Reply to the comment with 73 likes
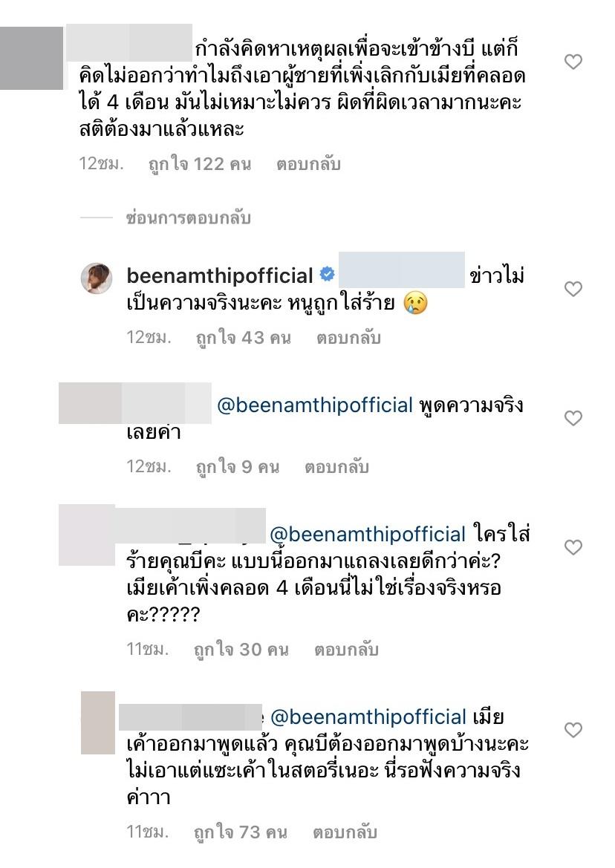This screenshot has height=868, width=615. click(345, 832)
